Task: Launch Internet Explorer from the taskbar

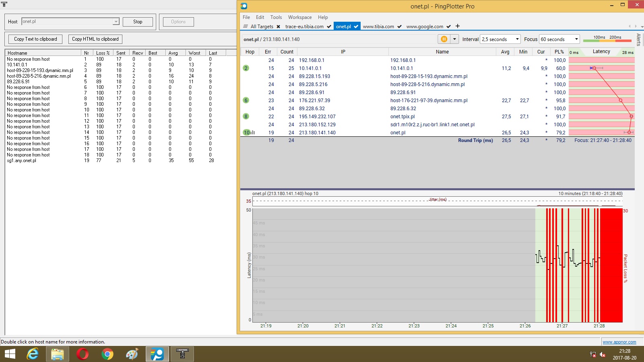Action: [x=33, y=354]
